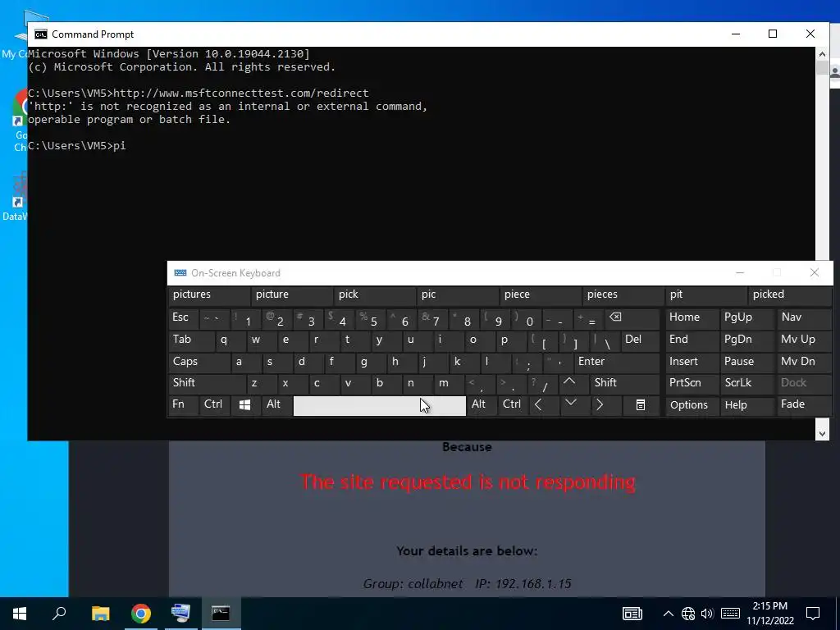The image size is (840, 630).
Task: Open network globe icon in the system tray
Action: (x=688, y=614)
